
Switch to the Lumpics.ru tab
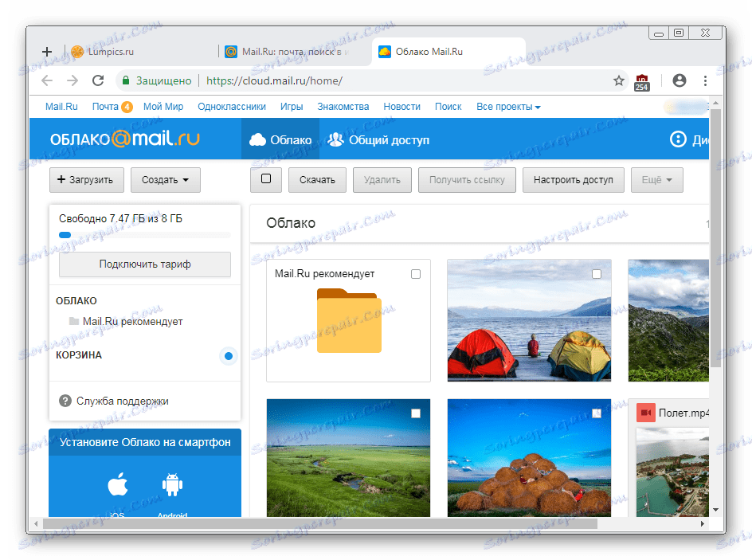pyautogui.click(x=139, y=51)
